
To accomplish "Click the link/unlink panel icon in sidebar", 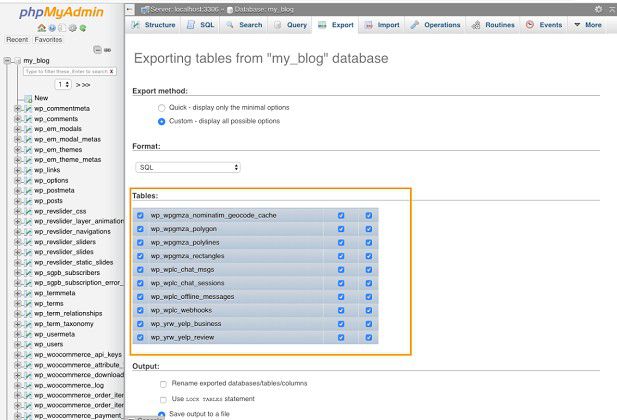I will pos(107,50).
